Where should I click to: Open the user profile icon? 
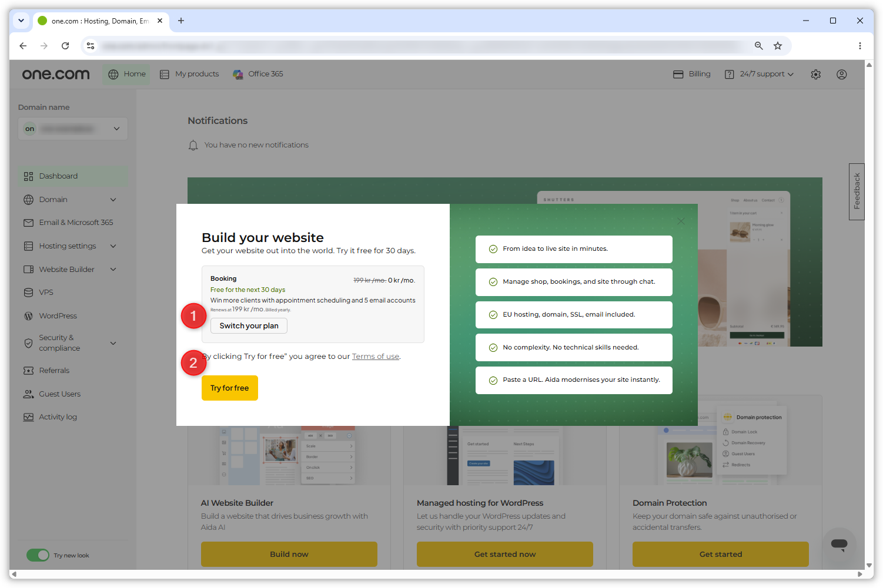point(842,75)
